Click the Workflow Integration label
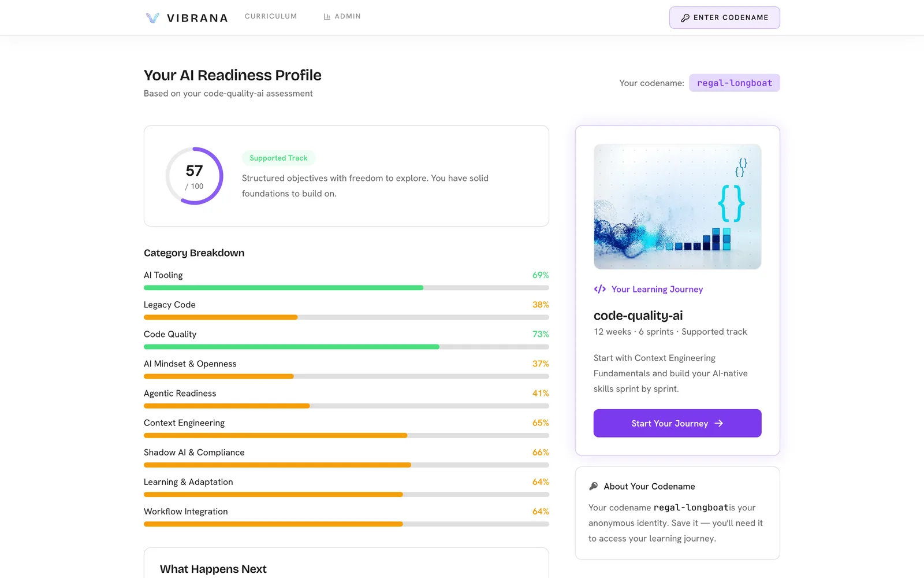The image size is (924, 578). click(186, 512)
